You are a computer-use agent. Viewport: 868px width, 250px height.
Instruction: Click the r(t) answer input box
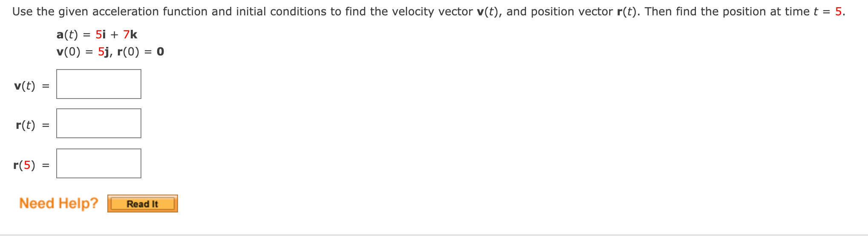98,124
